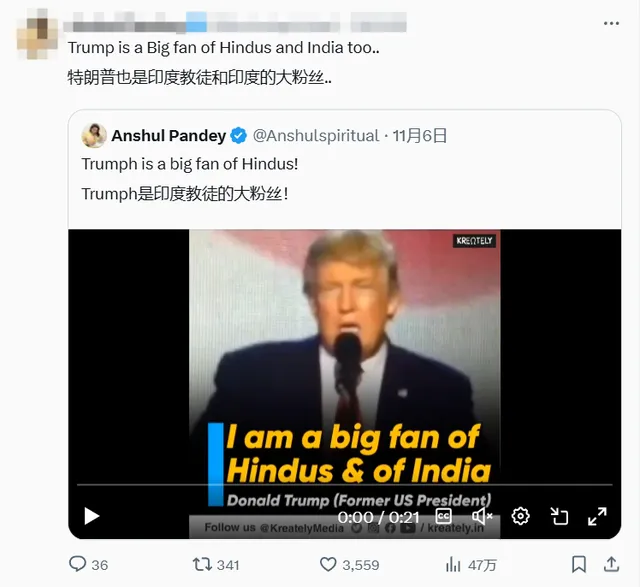
Task: Open the quoted tweet text "Trumph is a big fan of Hindus!"
Action: pos(189,164)
